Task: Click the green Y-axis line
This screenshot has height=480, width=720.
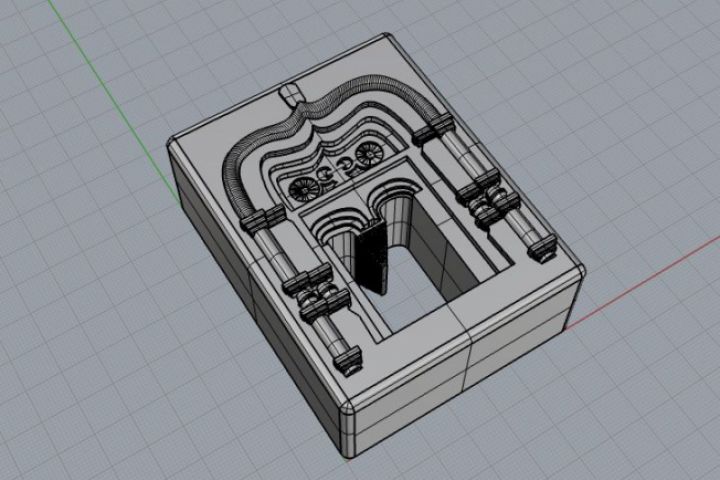Action: pyautogui.click(x=113, y=100)
